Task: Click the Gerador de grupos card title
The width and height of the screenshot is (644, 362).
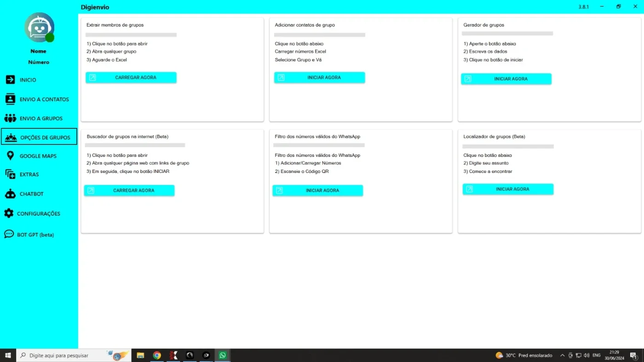Action: click(484, 25)
